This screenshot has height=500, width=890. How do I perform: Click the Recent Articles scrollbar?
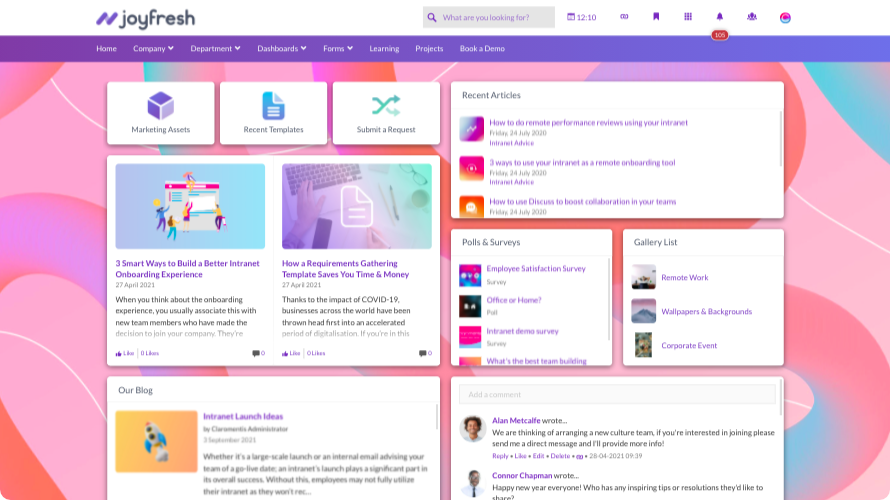(x=781, y=139)
